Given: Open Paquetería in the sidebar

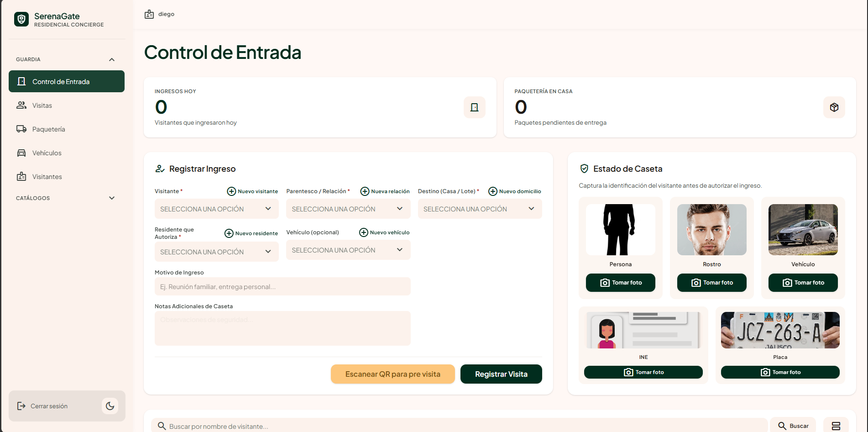Looking at the screenshot, I should point(67,129).
